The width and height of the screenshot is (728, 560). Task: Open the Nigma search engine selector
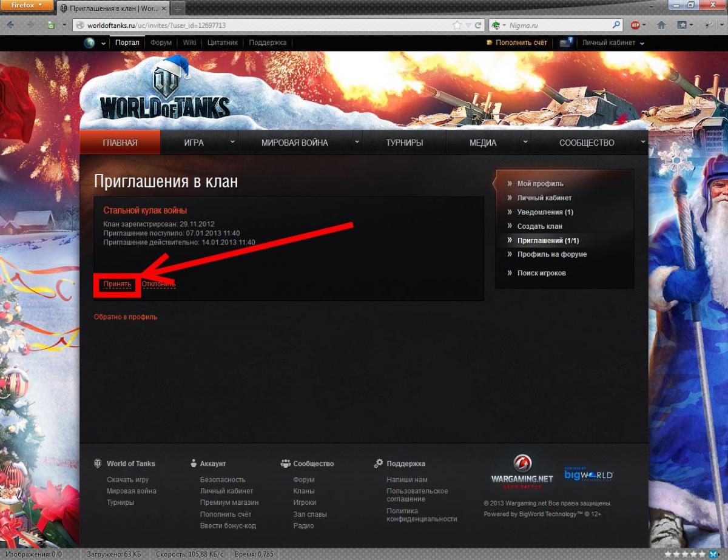(499, 25)
